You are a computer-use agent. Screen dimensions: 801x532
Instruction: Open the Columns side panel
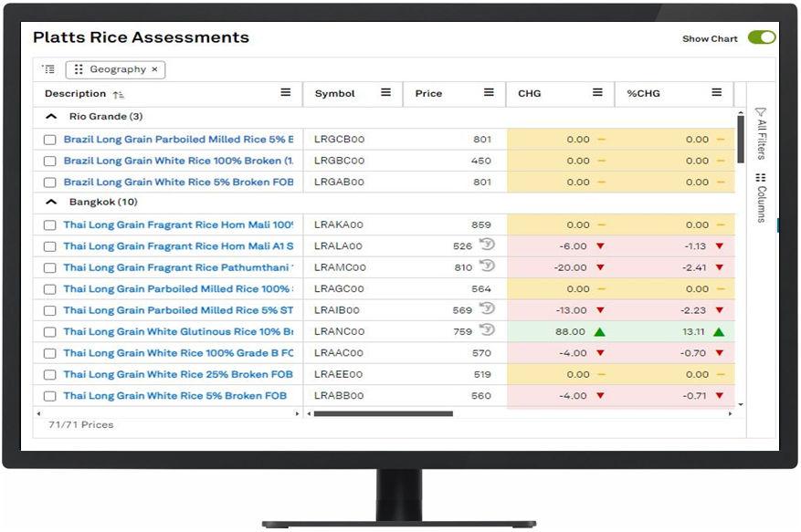[x=761, y=198]
